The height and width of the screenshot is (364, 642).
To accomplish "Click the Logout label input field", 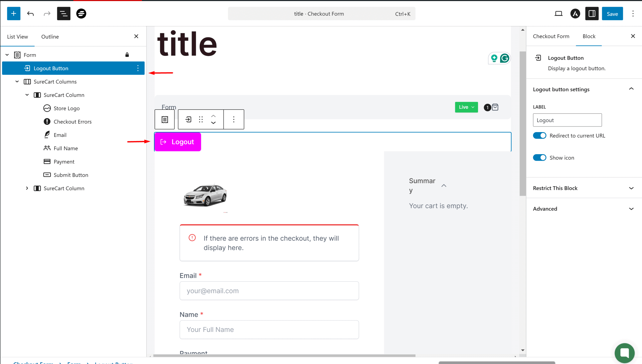I will [567, 120].
